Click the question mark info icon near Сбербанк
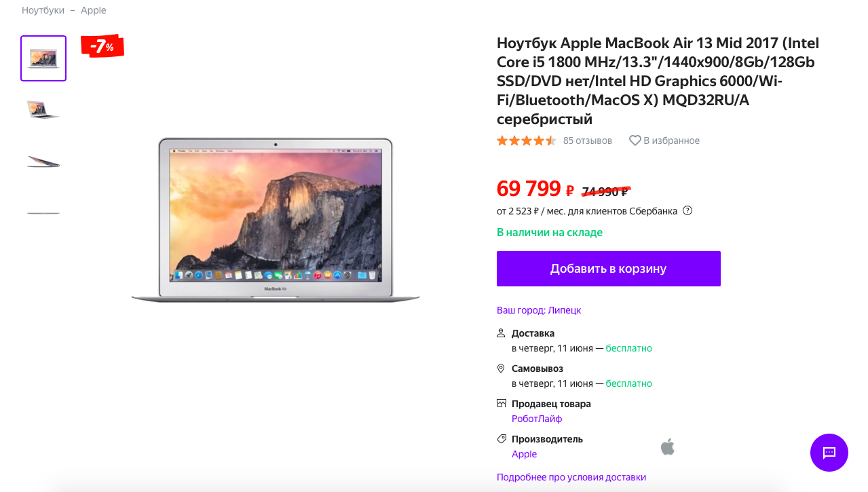The height and width of the screenshot is (492, 868). (687, 210)
